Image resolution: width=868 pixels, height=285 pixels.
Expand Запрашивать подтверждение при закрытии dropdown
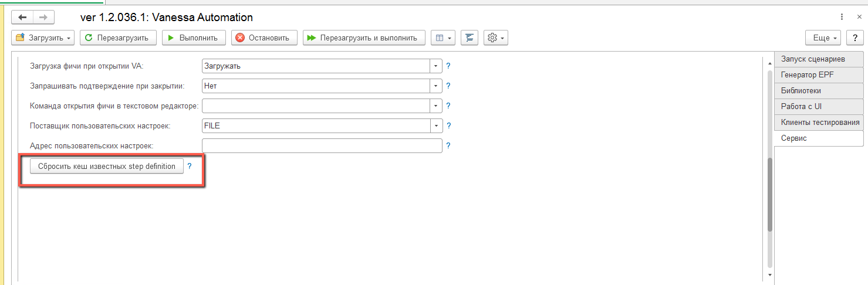[435, 86]
